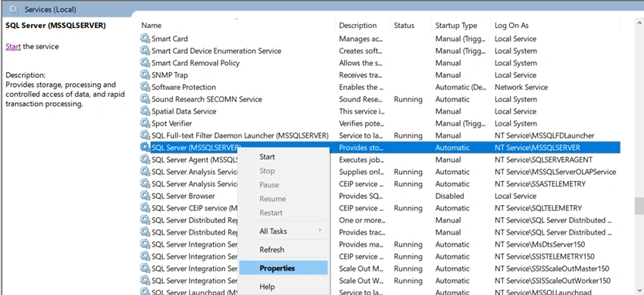Click the Spot Verifier gear icon
Image resolution: width=644 pixels, height=295 pixels.
[x=145, y=123]
